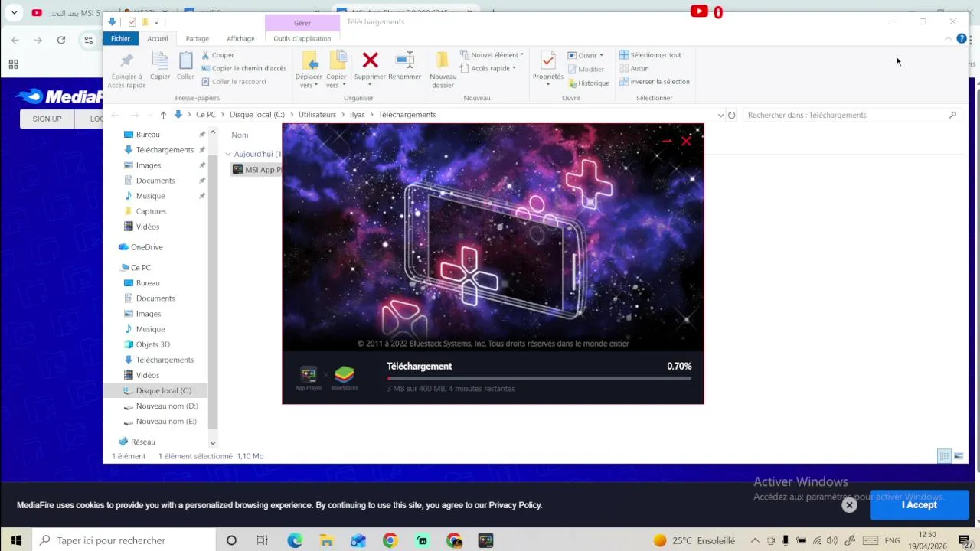Click I Accept on the MediaFire cookie banner
The image size is (980, 551).
(x=919, y=505)
